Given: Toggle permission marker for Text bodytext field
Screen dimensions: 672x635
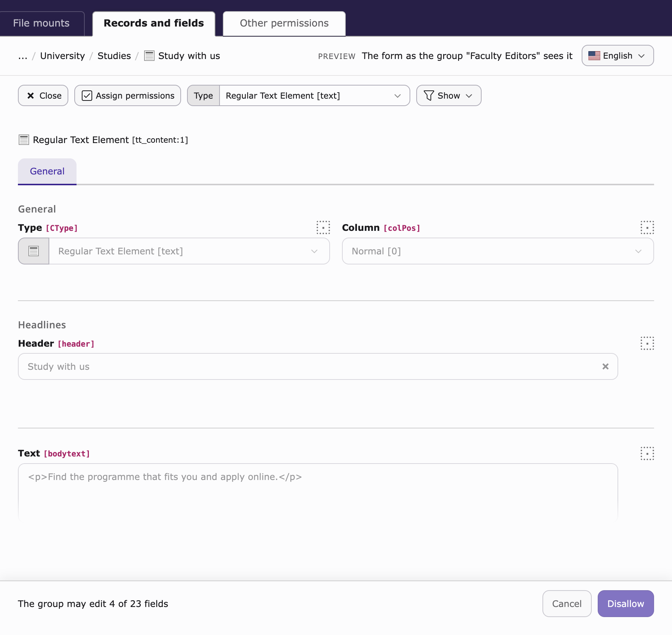Looking at the screenshot, I should coord(647,453).
